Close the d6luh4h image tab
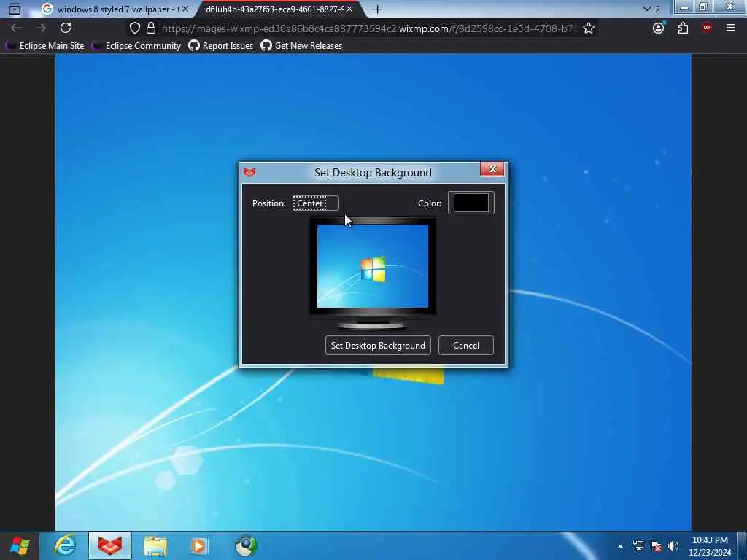 pyautogui.click(x=349, y=9)
